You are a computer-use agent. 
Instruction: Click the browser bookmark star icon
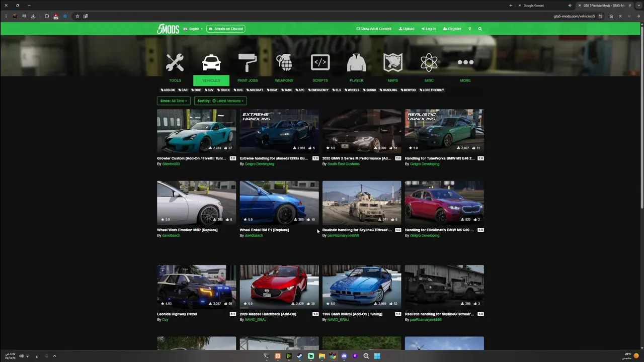point(77,16)
